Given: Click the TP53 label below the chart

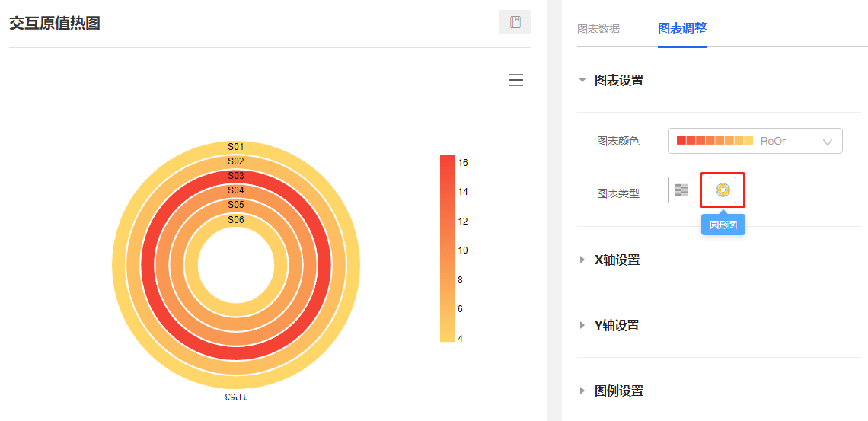Looking at the screenshot, I should pos(236,397).
